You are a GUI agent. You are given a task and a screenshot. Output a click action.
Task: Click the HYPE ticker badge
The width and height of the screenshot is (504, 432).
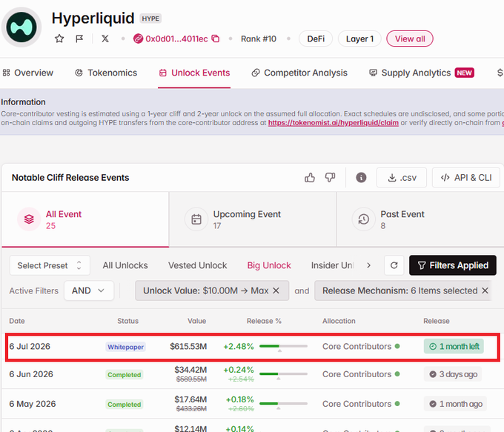pyautogui.click(x=150, y=19)
